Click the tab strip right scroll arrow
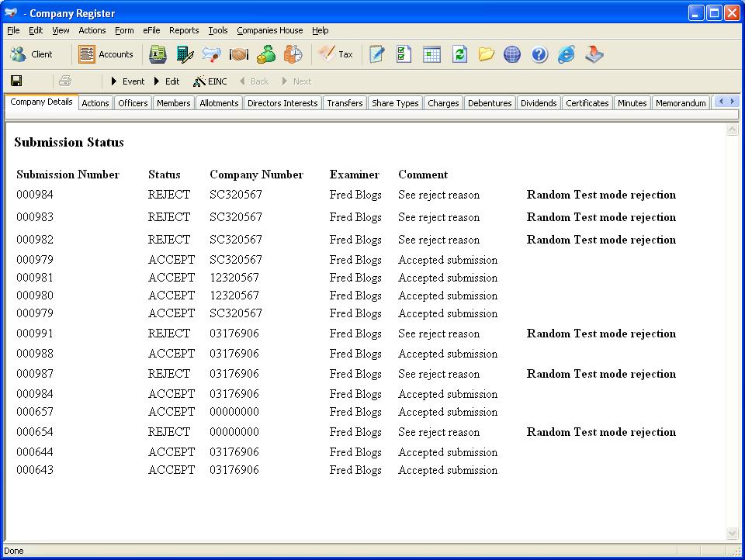Screen dimensions: 745x560 point(733,101)
